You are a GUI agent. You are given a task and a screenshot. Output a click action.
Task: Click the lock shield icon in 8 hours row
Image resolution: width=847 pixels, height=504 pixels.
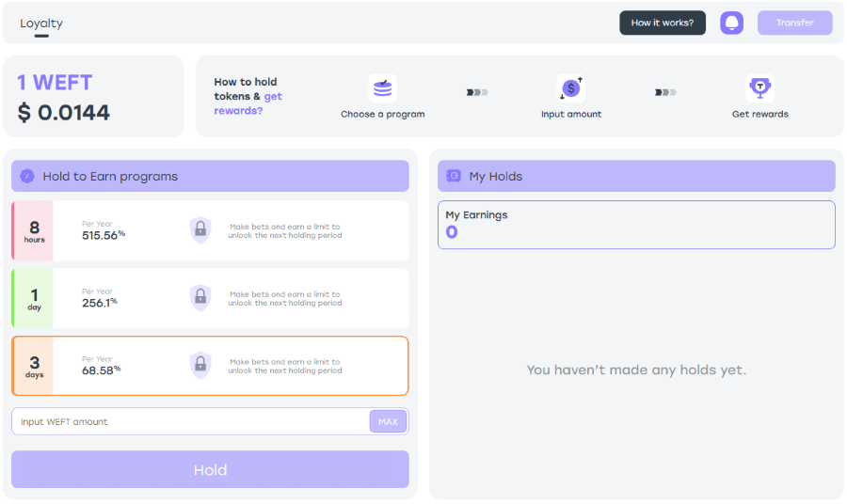(200, 230)
